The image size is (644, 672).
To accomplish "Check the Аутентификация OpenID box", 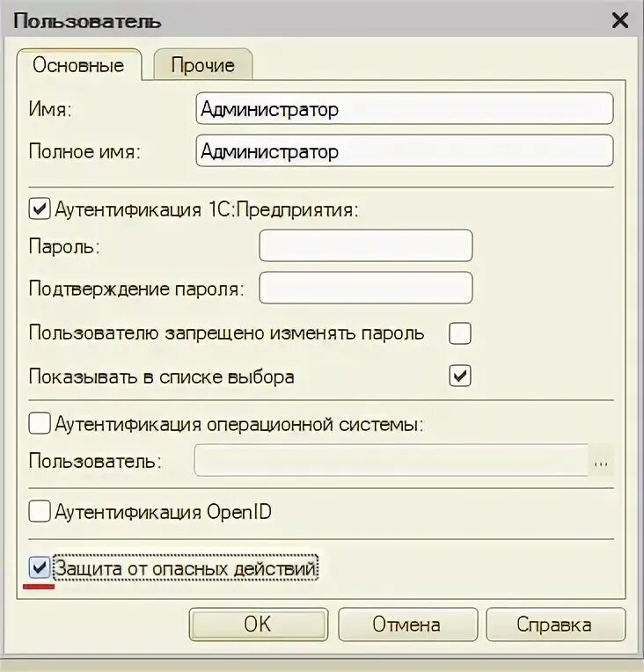I will click(40, 511).
